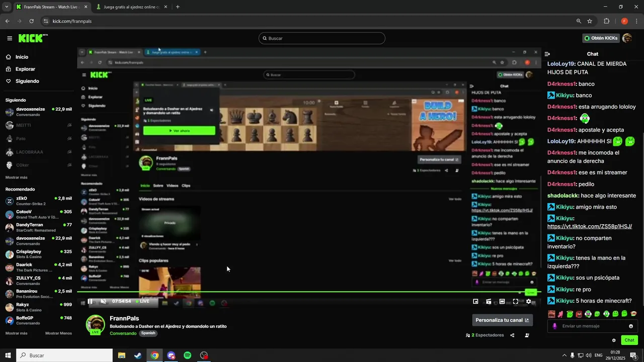Click the Explorar compass icon in sidebar

point(9,69)
